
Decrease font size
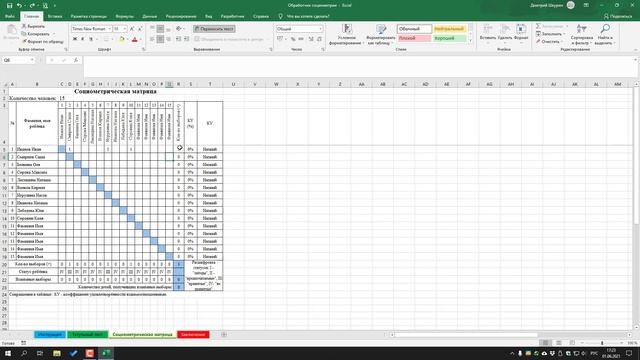point(140,29)
